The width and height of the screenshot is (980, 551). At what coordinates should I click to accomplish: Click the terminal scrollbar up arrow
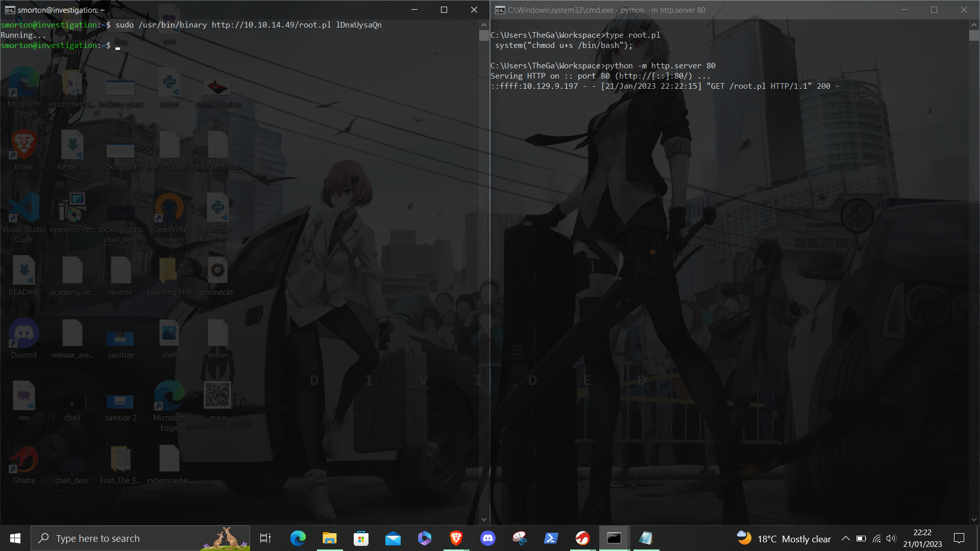click(483, 24)
